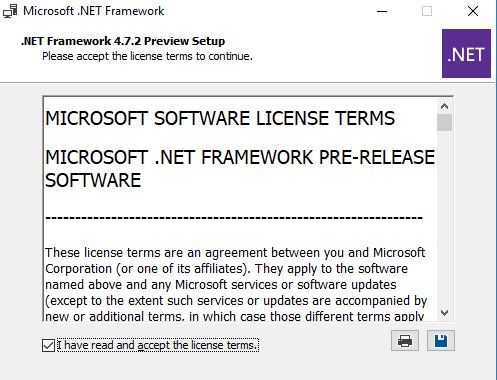
Task: Click the disabled maximize window button
Action: point(427,11)
